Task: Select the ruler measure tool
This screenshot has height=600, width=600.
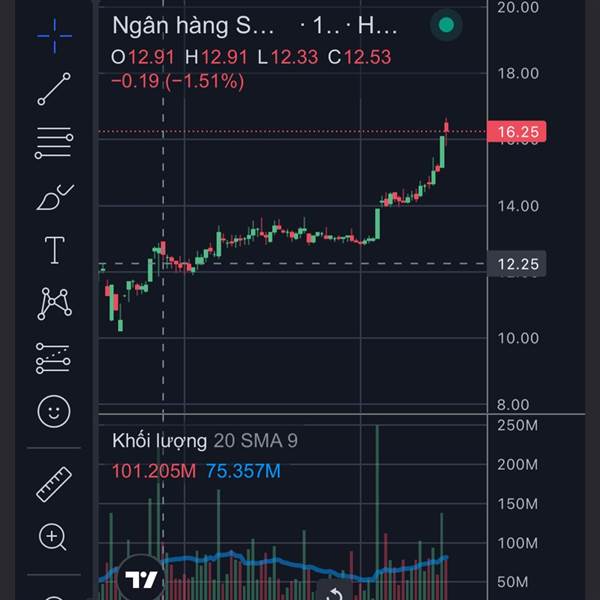Action: point(54,484)
